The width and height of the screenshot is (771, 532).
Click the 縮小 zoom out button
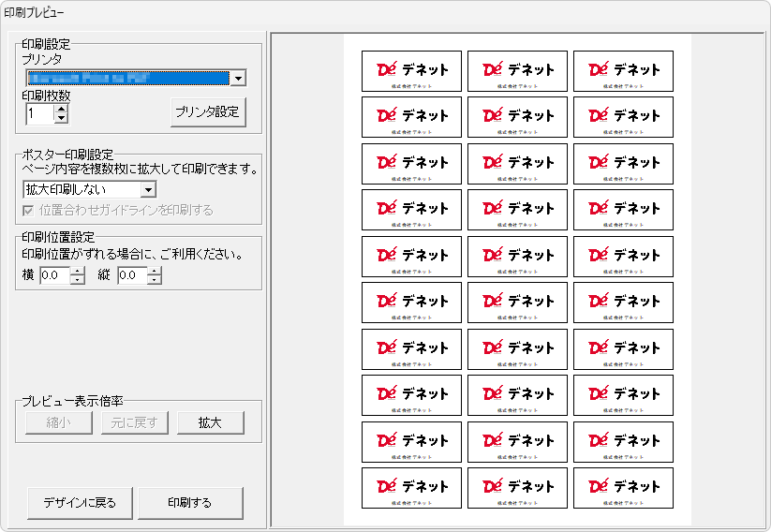[x=58, y=422]
